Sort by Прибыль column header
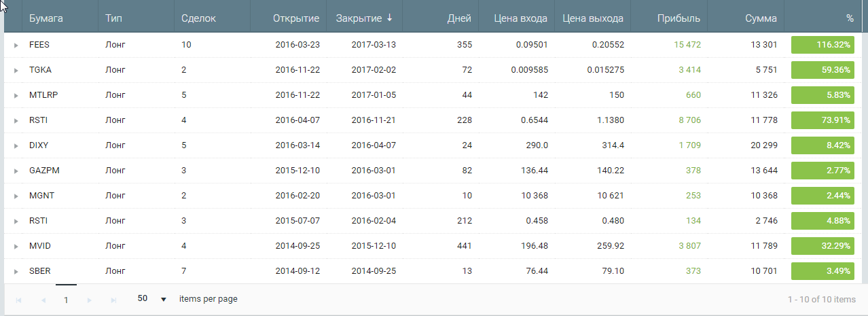This screenshot has width=868, height=316. (x=679, y=18)
